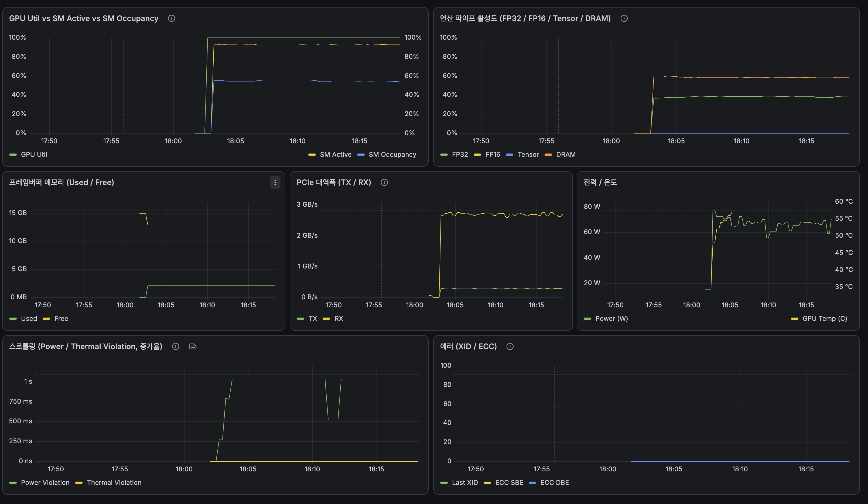The image size is (868, 504).
Task: Click the 80 W axis label in power chart
Action: click(x=592, y=207)
